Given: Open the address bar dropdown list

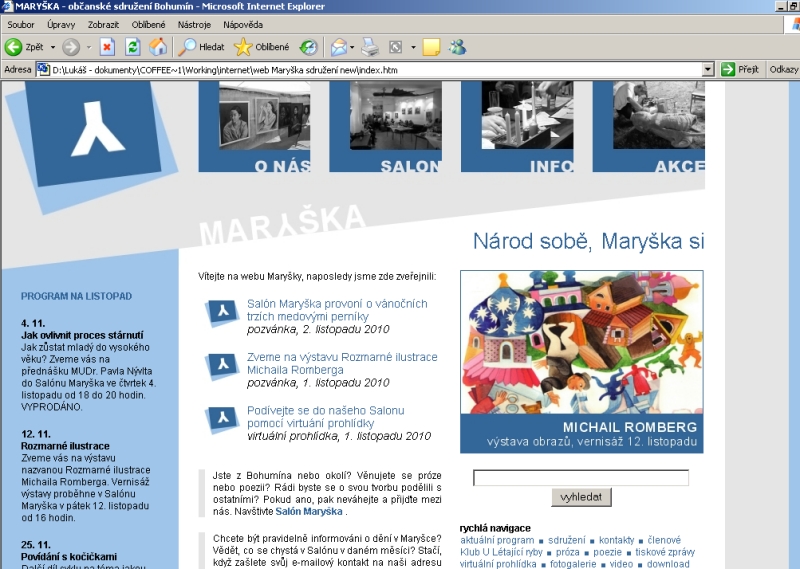Looking at the screenshot, I should (x=708, y=69).
